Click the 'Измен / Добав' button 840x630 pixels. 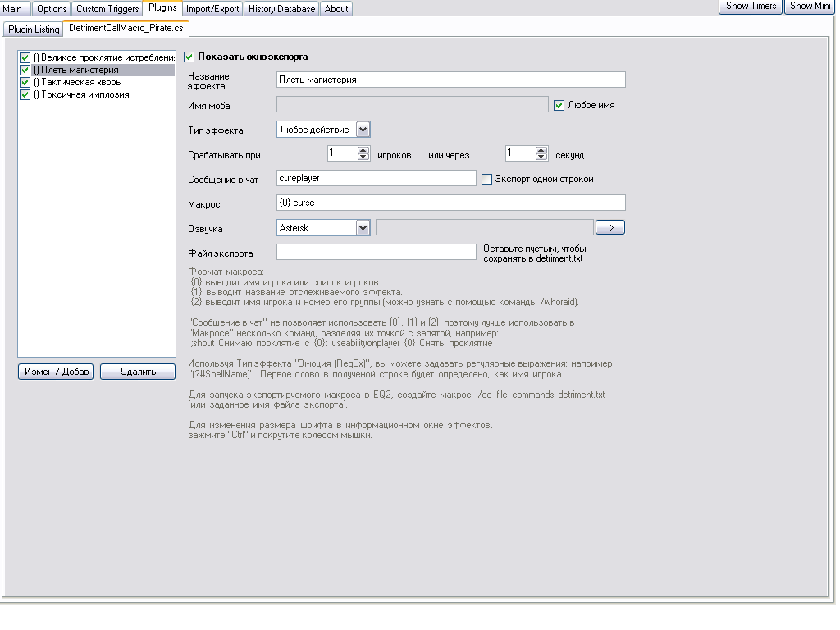click(x=56, y=372)
